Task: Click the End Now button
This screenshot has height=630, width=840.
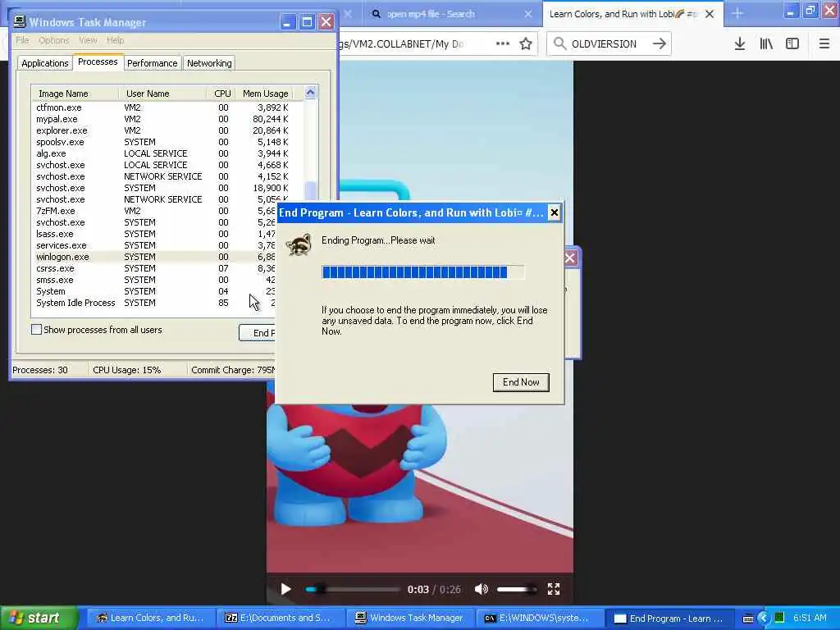Action: [x=521, y=382]
